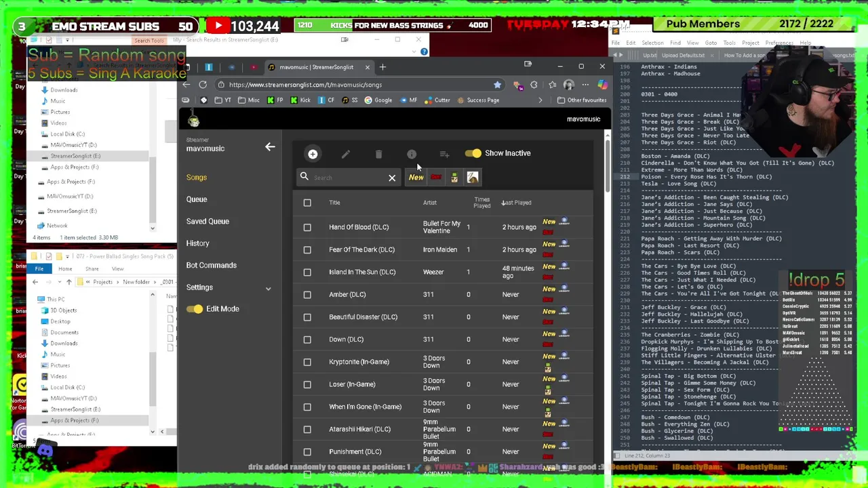Click the browser refresh icon
This screenshot has height=488, width=868.
[203, 85]
